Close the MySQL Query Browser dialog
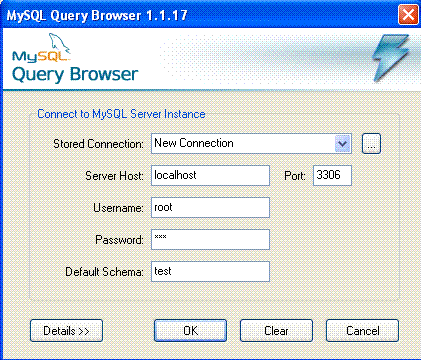The height and width of the screenshot is (362, 422). (x=408, y=15)
